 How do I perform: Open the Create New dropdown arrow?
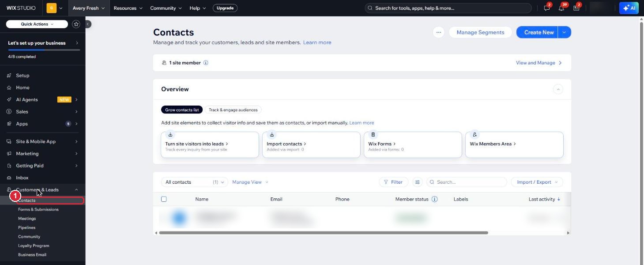click(x=565, y=32)
